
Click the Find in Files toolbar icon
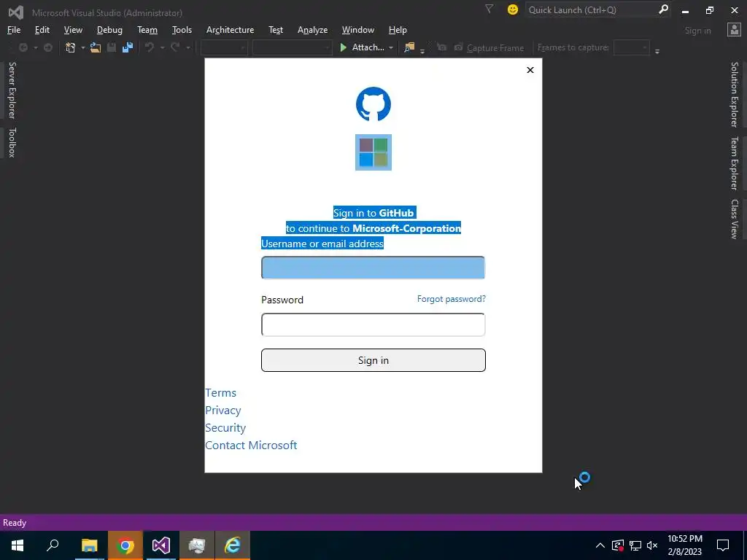pyautogui.click(x=409, y=47)
